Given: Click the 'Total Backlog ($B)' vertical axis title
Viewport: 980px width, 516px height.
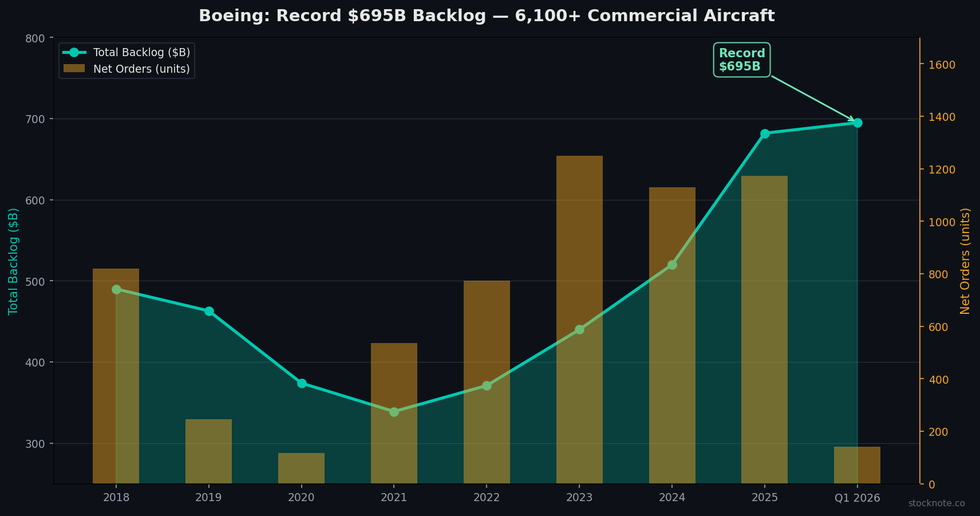Looking at the screenshot, I should pyautogui.click(x=13, y=261).
